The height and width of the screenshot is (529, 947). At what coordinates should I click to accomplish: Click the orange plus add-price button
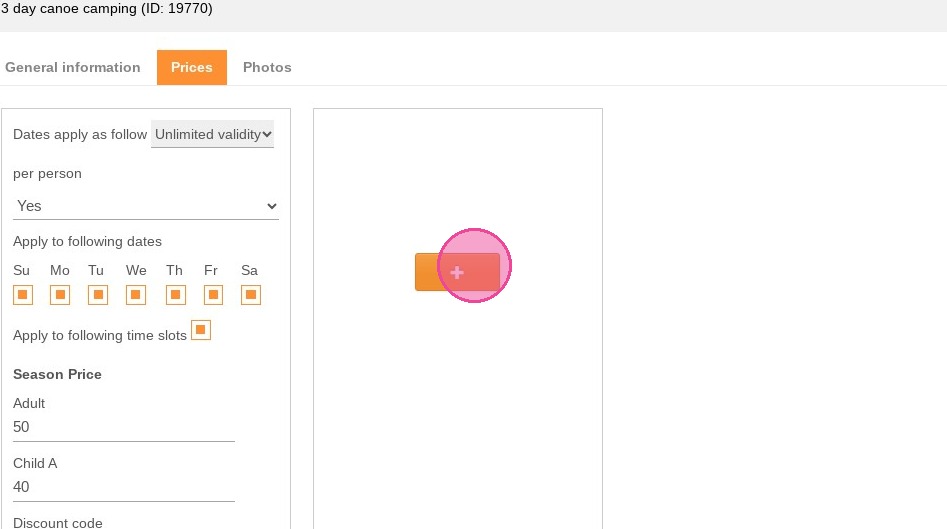457,272
